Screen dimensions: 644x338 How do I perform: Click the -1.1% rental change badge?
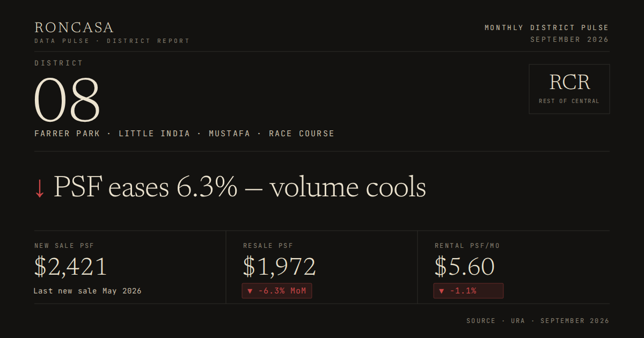click(x=469, y=291)
